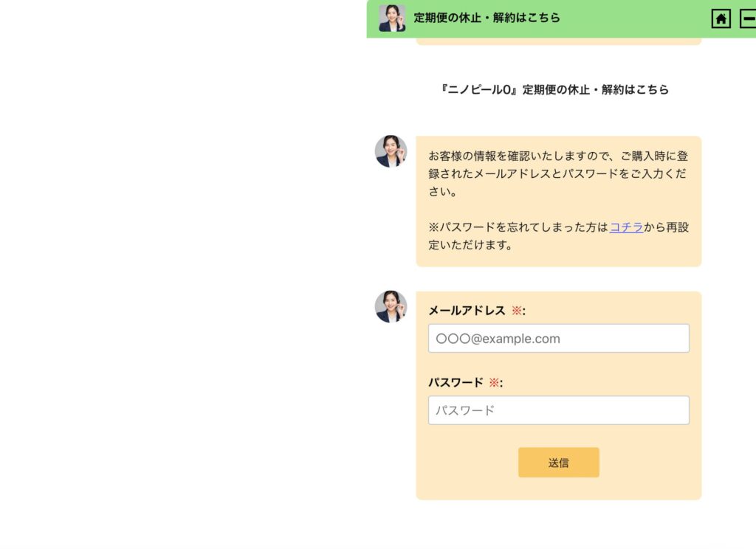Click the avatar beside the お客様の情報 message

point(391,151)
